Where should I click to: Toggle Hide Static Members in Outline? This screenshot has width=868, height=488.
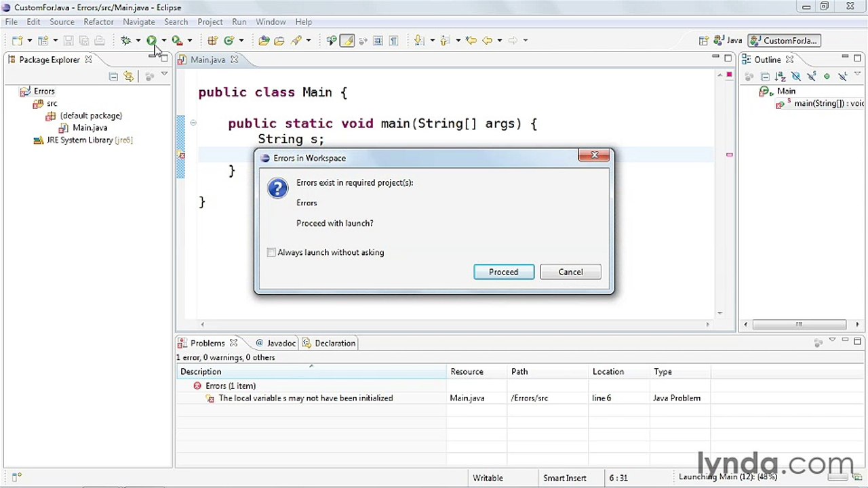pyautogui.click(x=811, y=77)
